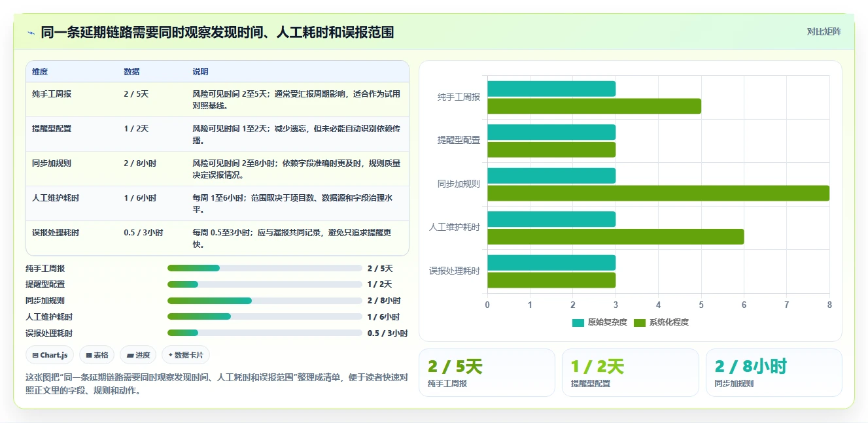Click the 误报处理耗时 progress bar
868x423 pixels.
point(264,333)
